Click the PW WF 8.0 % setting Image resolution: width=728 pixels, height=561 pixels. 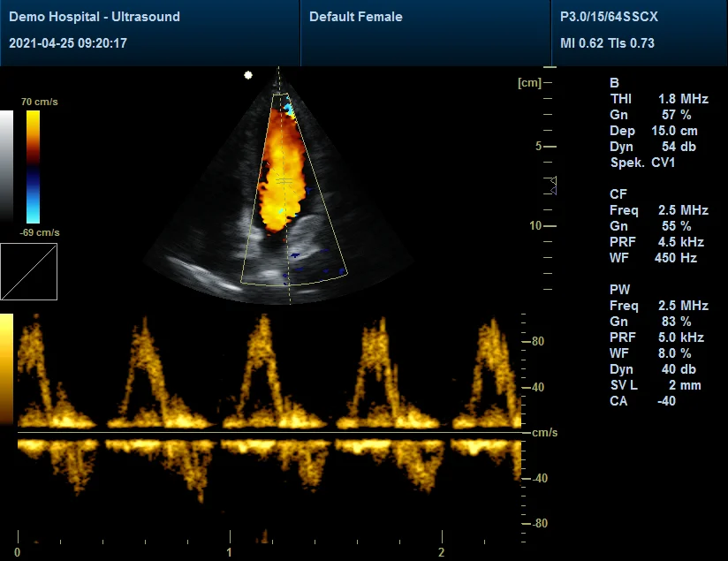[658, 353]
